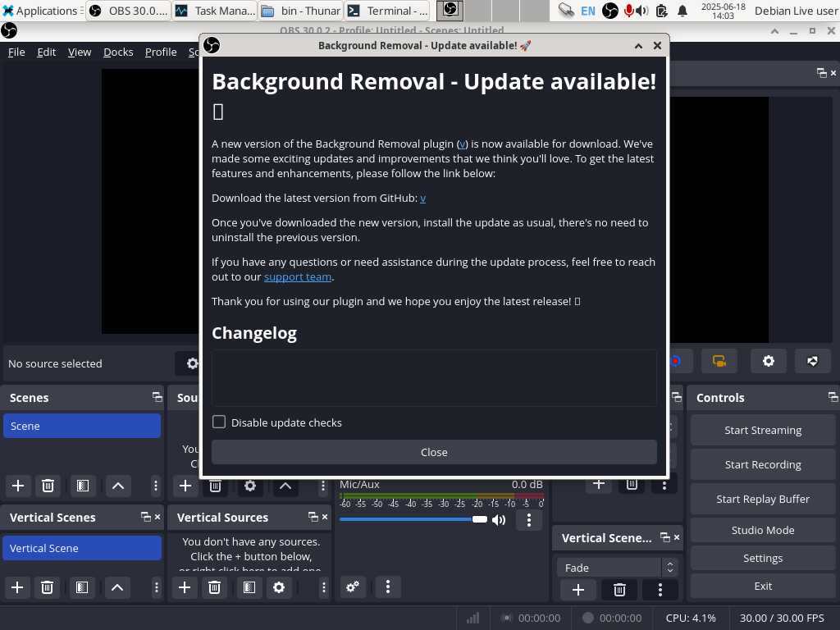This screenshot has width=840, height=630.
Task: Mute the Mic/Aux speaker icon
Action: point(499,519)
